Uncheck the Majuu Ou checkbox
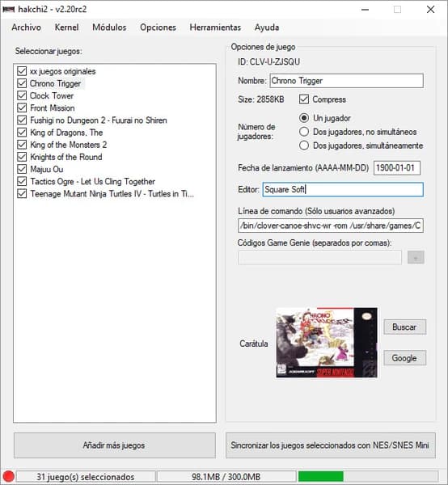This screenshot has height=485, width=448. coord(22,169)
